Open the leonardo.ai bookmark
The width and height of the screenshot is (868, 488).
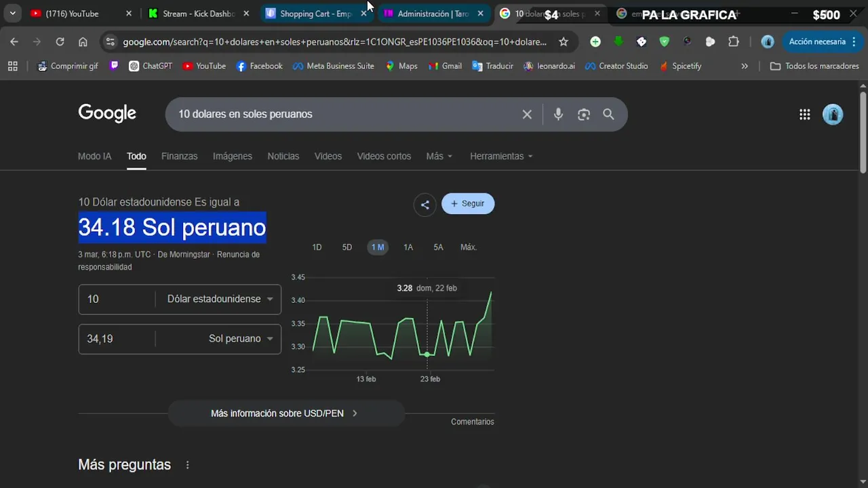549,66
